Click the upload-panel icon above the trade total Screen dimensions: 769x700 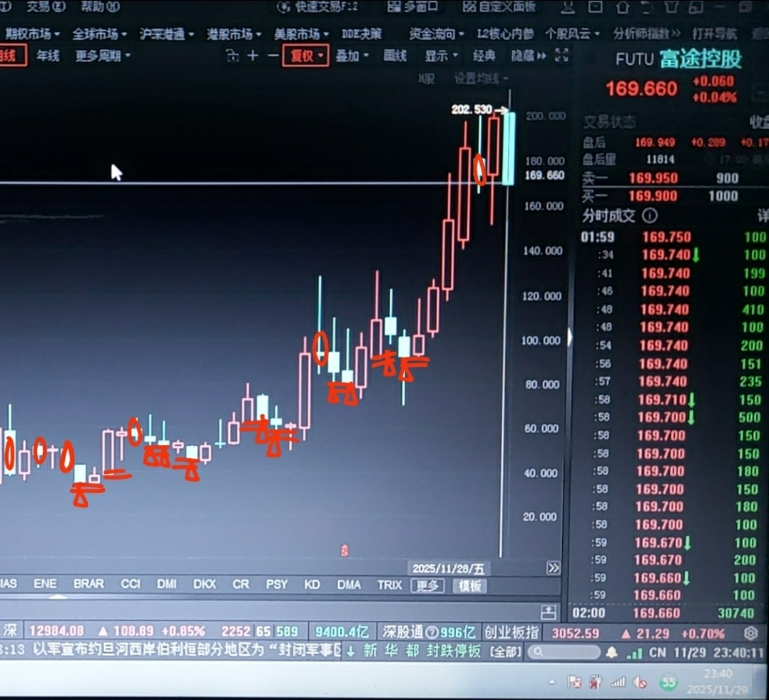pyautogui.click(x=549, y=612)
